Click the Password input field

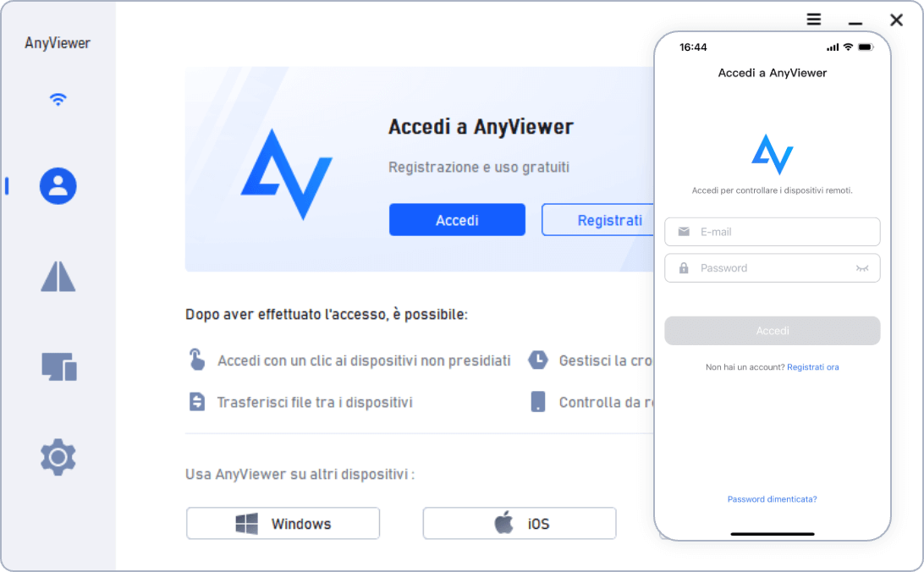772,268
